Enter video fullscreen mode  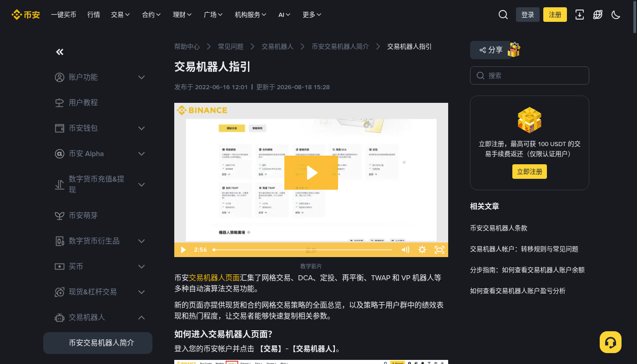click(440, 249)
